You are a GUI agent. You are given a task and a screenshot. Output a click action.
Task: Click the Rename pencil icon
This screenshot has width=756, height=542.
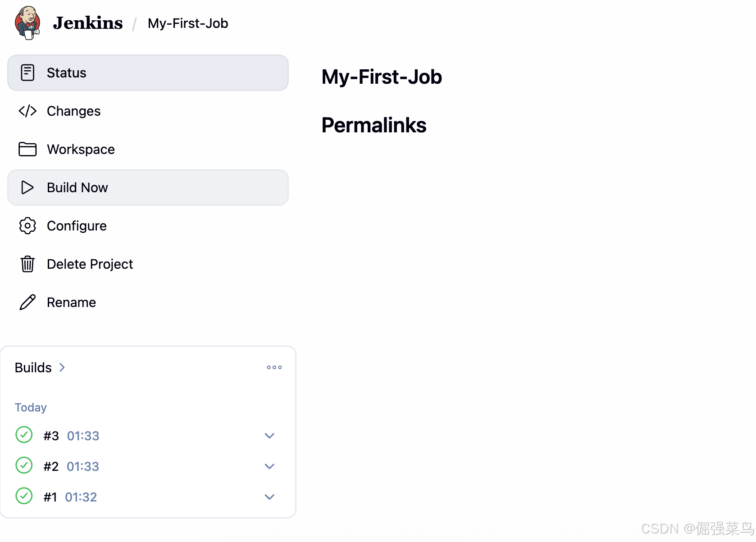pyautogui.click(x=27, y=302)
